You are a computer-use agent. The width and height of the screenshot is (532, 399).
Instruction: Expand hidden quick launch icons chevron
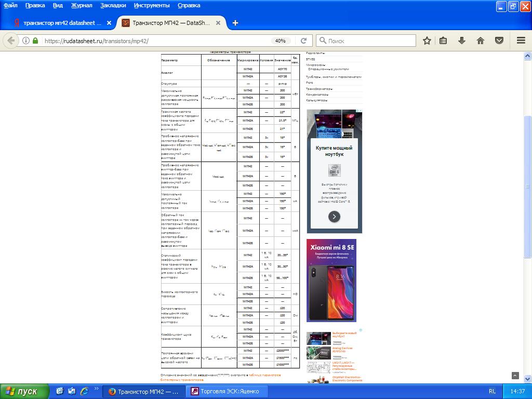coord(96,389)
